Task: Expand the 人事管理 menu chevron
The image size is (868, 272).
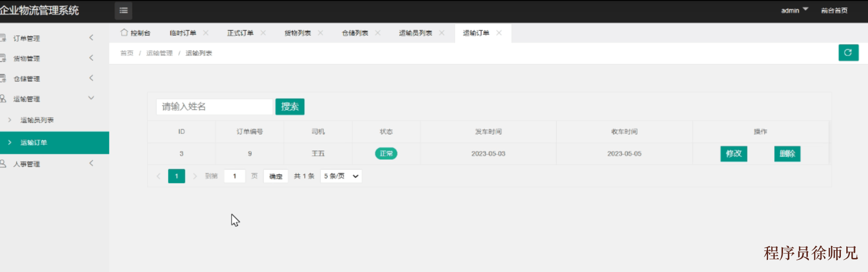Action: click(91, 163)
